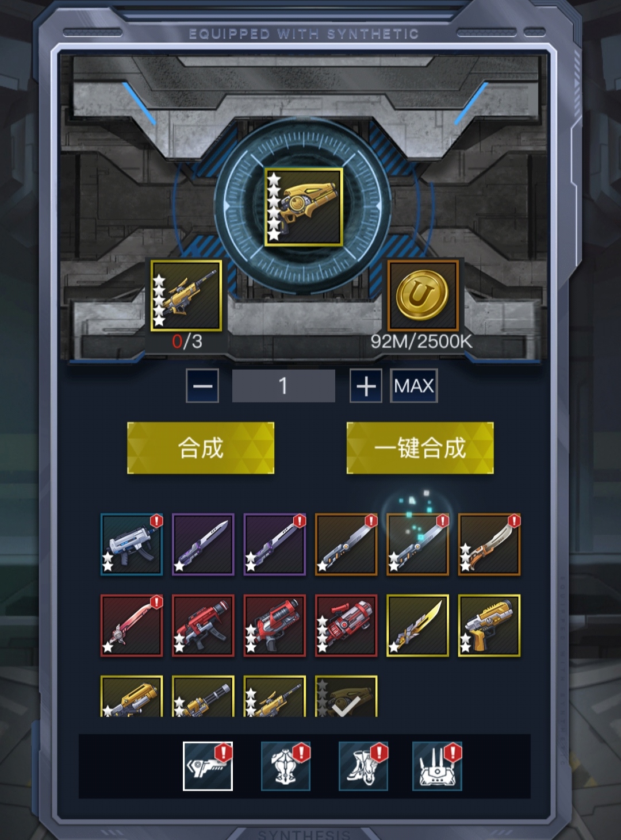Choose the golden yellow blade item
This screenshot has width=621, height=840.
pos(417,626)
